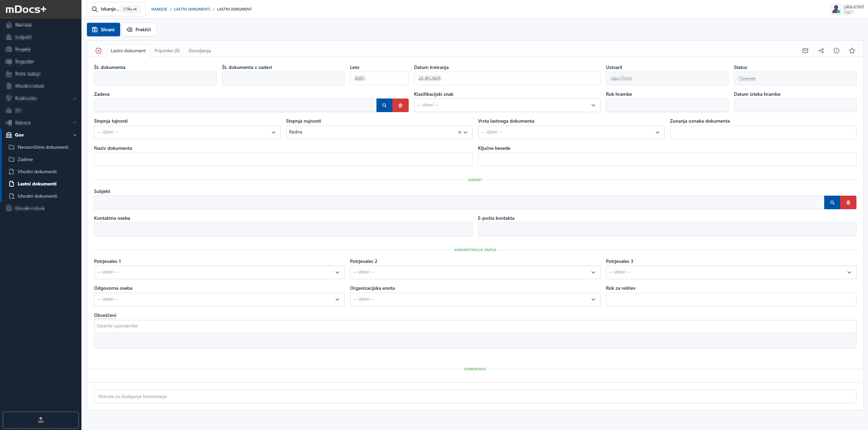Image resolution: width=868 pixels, height=430 pixels.
Task: Switch to the Priponke tab
Action: click(x=167, y=50)
